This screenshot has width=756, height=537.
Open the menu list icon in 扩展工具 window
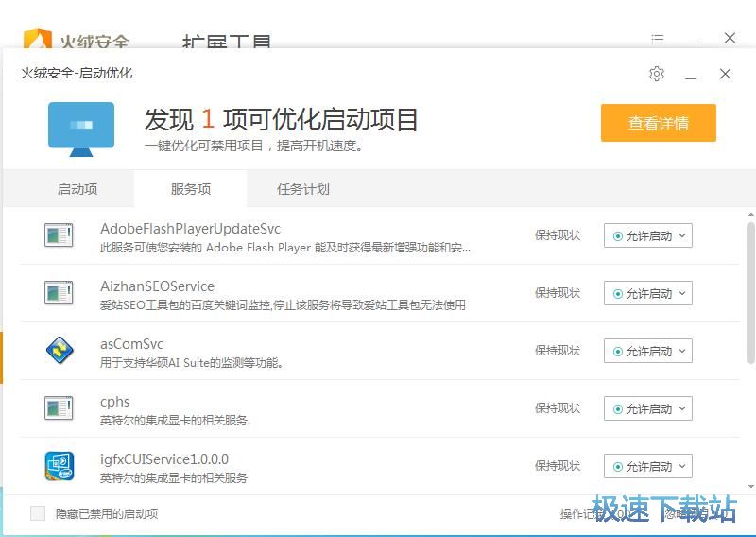coord(657,39)
